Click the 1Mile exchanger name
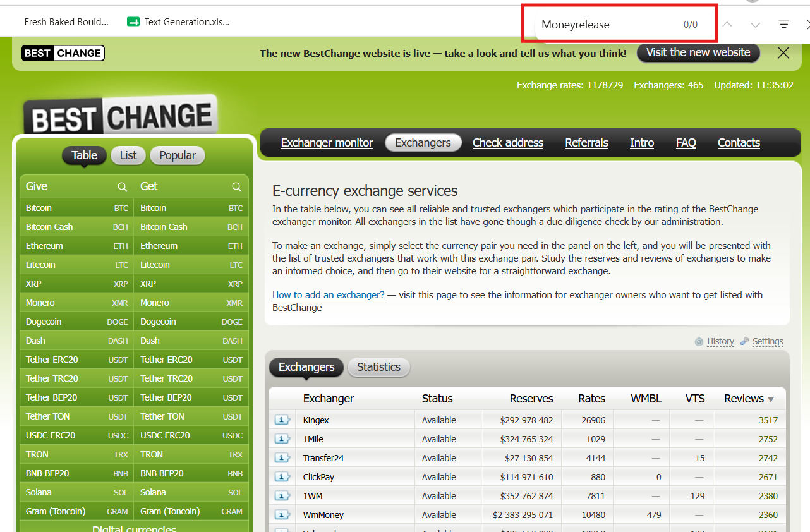The height and width of the screenshot is (532, 810). click(313, 439)
